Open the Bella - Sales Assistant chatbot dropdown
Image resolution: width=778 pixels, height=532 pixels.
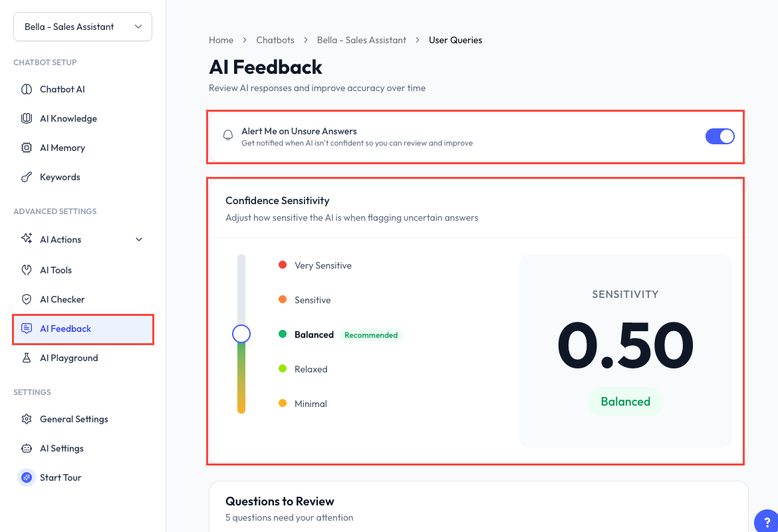pyautogui.click(x=83, y=27)
